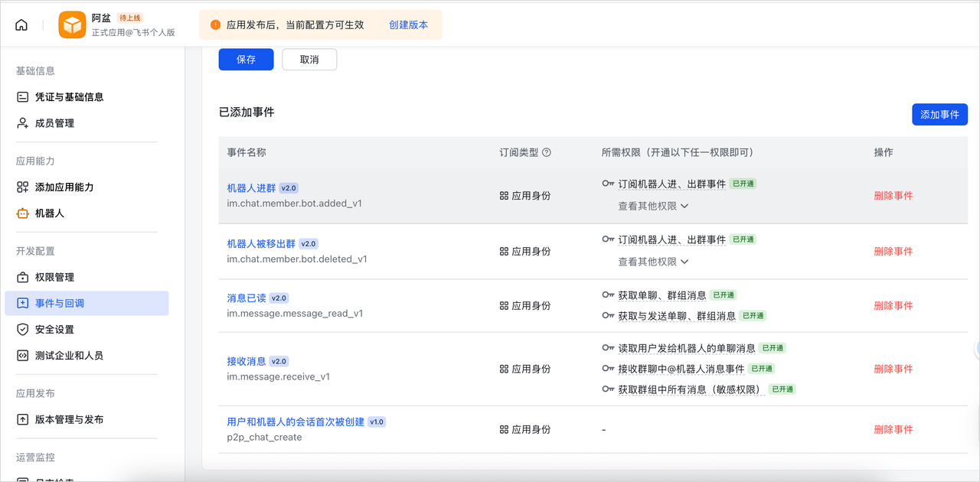This screenshot has height=482, width=980.
Task: Click the 取消 button
Action: [x=309, y=60]
